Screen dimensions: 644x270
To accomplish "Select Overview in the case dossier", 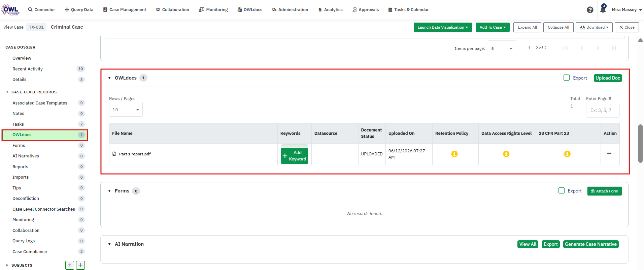I will (22, 58).
